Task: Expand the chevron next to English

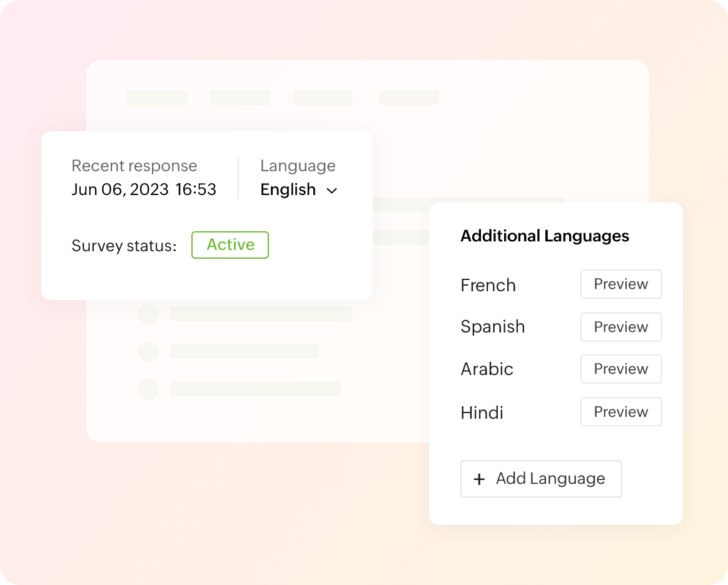Action: (x=332, y=191)
